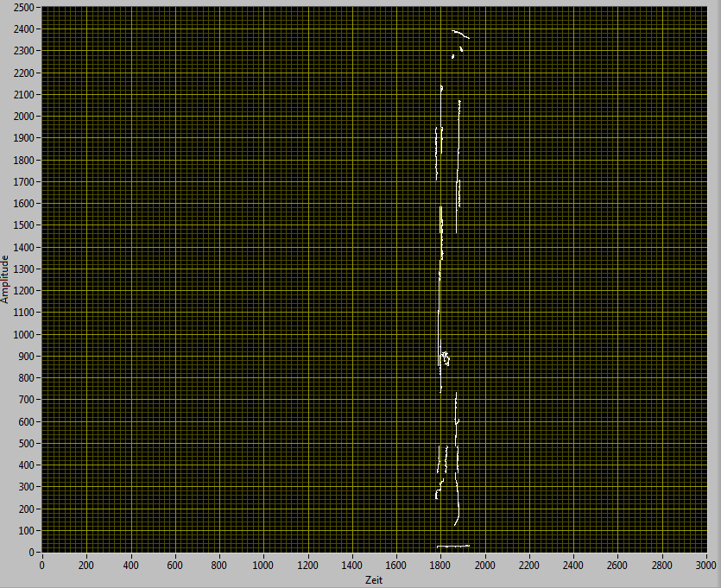
Task: Select the 2400 Zeit axis tick label
Action: click(573, 566)
